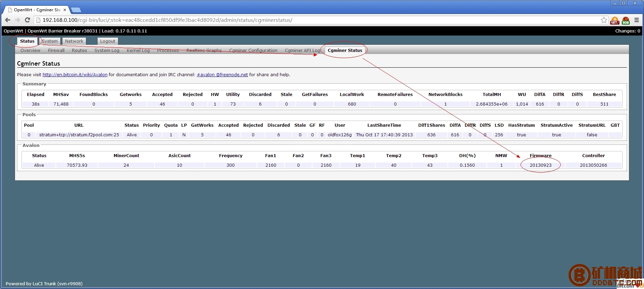Open the orange bitcoin extension icon showing 157
This screenshot has width=644, height=289.
tap(615, 20)
